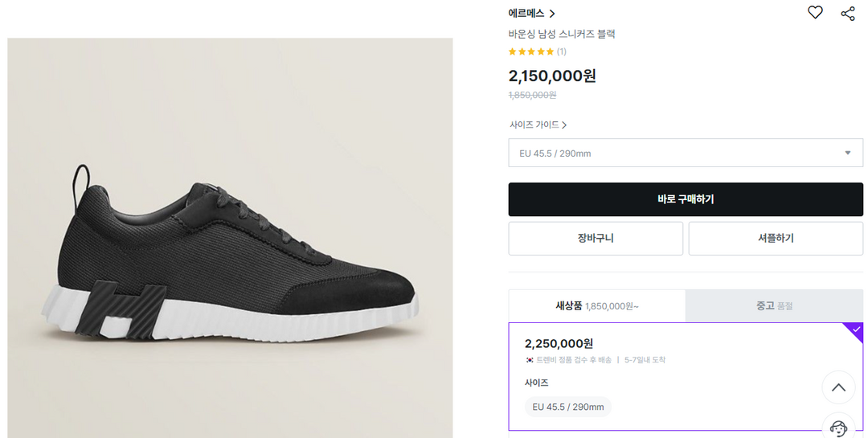The image size is (868, 438).
Task: Expand the 사이즈 가이드 size guide link
Action: coord(538,125)
